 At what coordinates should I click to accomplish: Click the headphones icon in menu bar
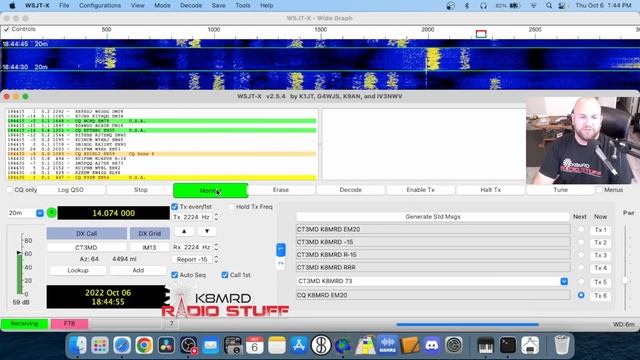483,5
